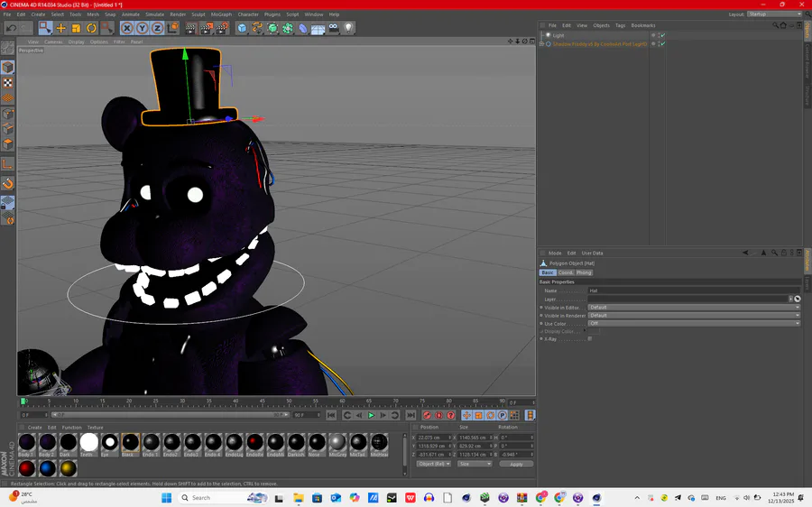Select the Teeth white material
Image resolution: width=812 pixels, height=507 pixels.
pos(88,445)
